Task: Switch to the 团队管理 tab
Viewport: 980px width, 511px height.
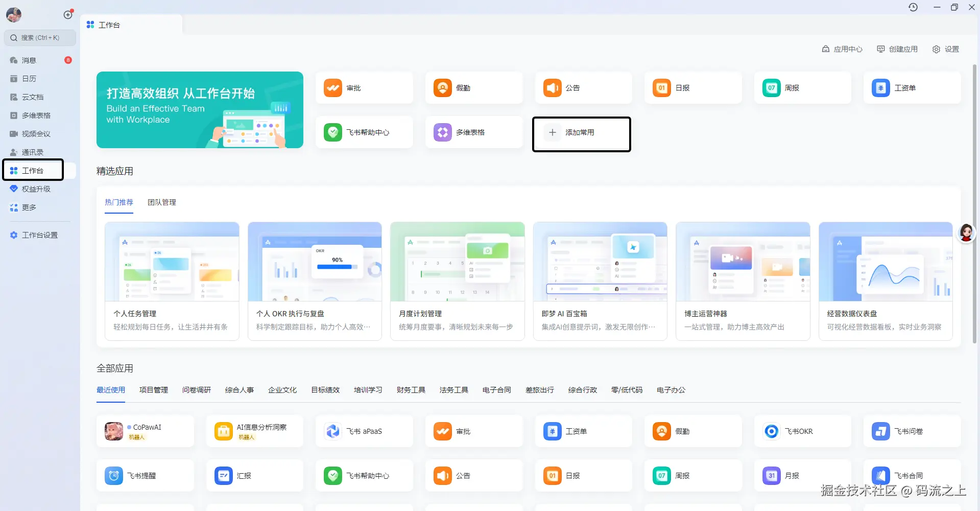Action: pyautogui.click(x=162, y=202)
